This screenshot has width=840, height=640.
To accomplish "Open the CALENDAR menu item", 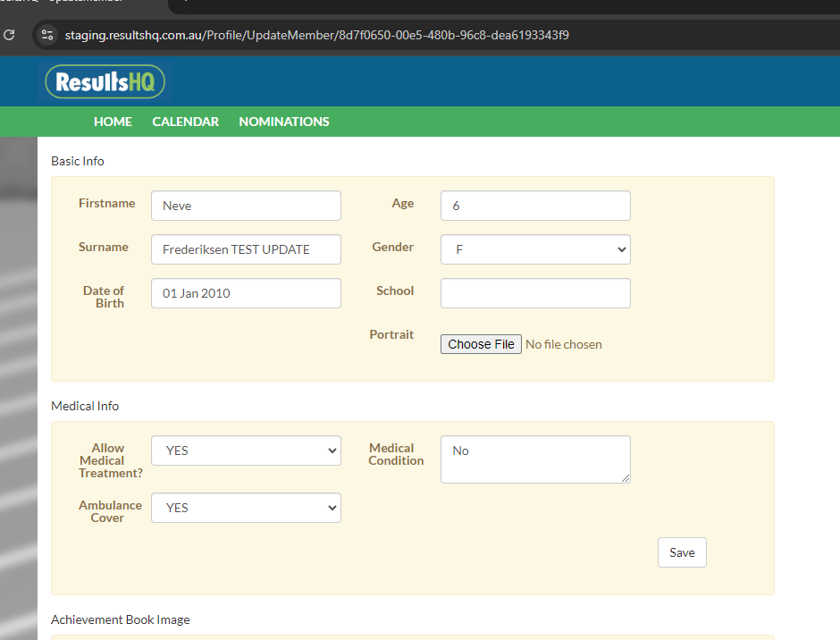I will click(185, 122).
